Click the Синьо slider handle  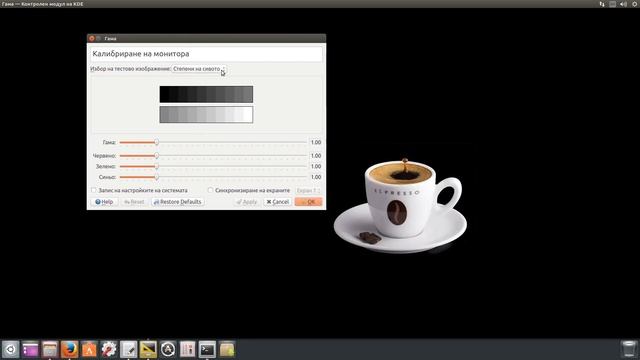156,177
